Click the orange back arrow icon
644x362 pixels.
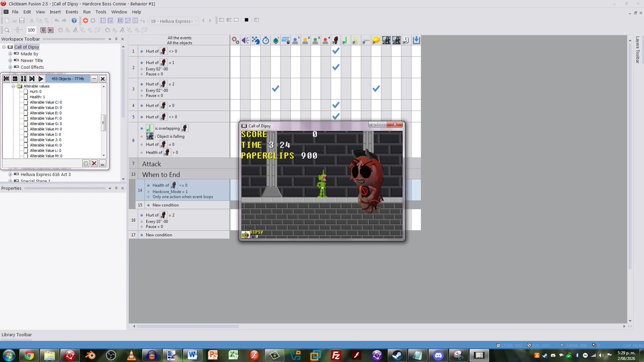click(x=85, y=20)
